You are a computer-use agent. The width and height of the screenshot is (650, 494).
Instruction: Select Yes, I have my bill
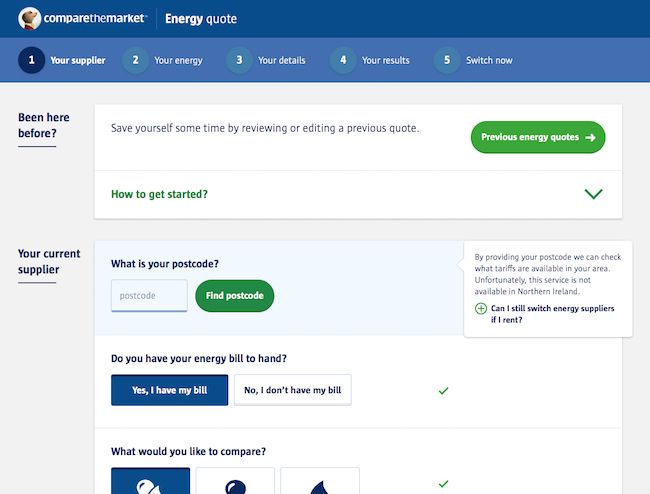pyautogui.click(x=170, y=390)
